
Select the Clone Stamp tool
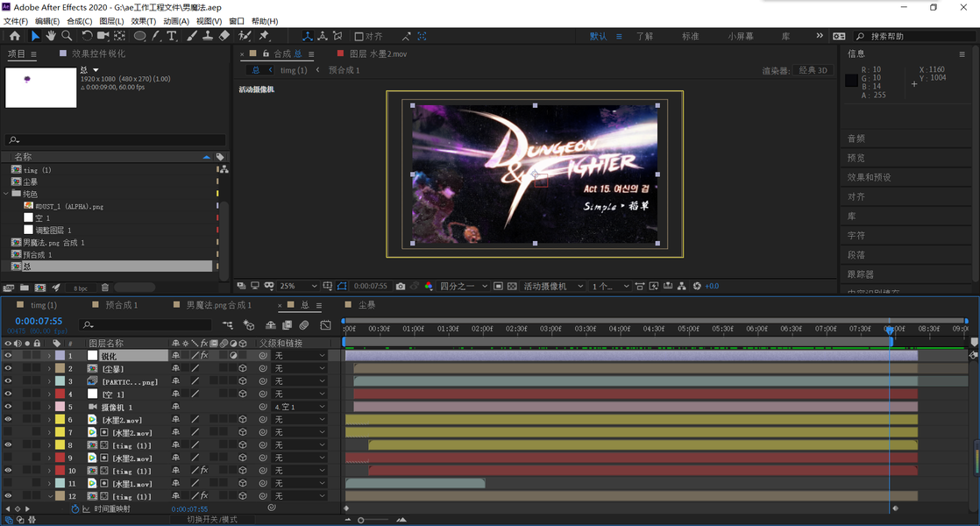208,36
